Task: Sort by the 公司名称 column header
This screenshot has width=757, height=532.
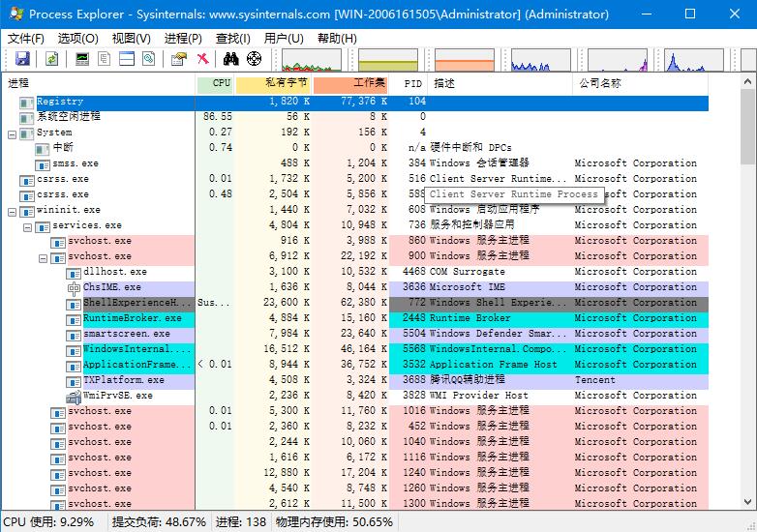Action: click(x=641, y=84)
